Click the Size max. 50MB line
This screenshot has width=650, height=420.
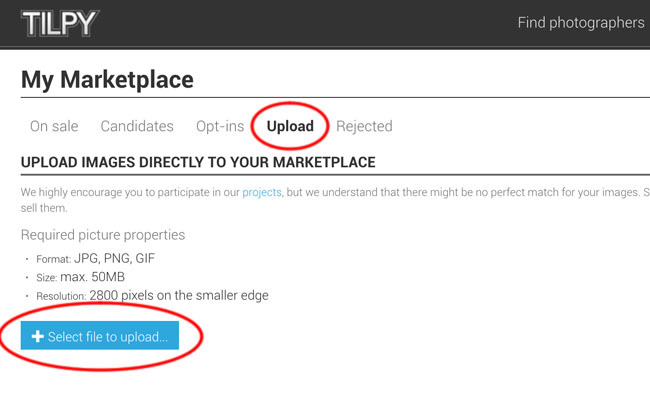point(80,277)
